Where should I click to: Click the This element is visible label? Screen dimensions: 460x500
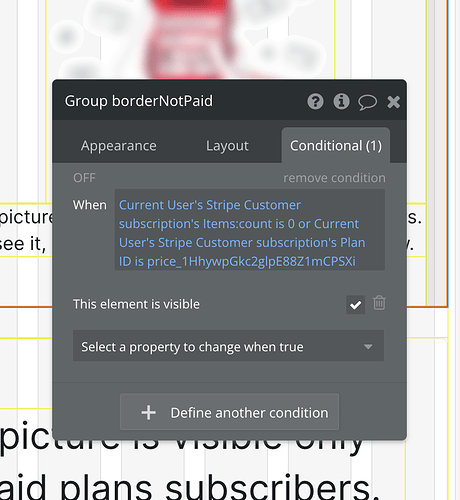tap(136, 304)
